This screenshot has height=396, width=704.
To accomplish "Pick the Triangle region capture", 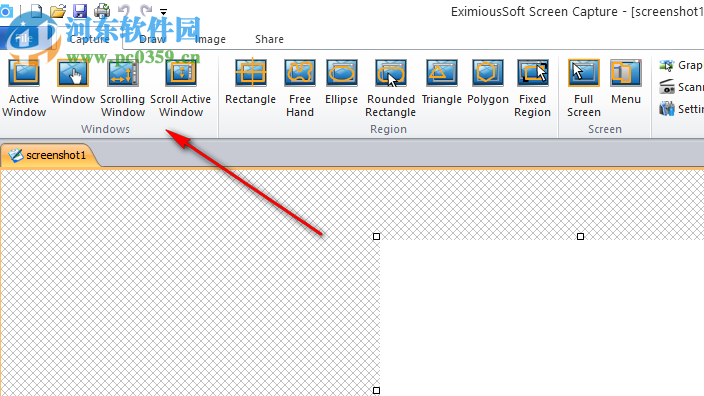I will [x=441, y=83].
